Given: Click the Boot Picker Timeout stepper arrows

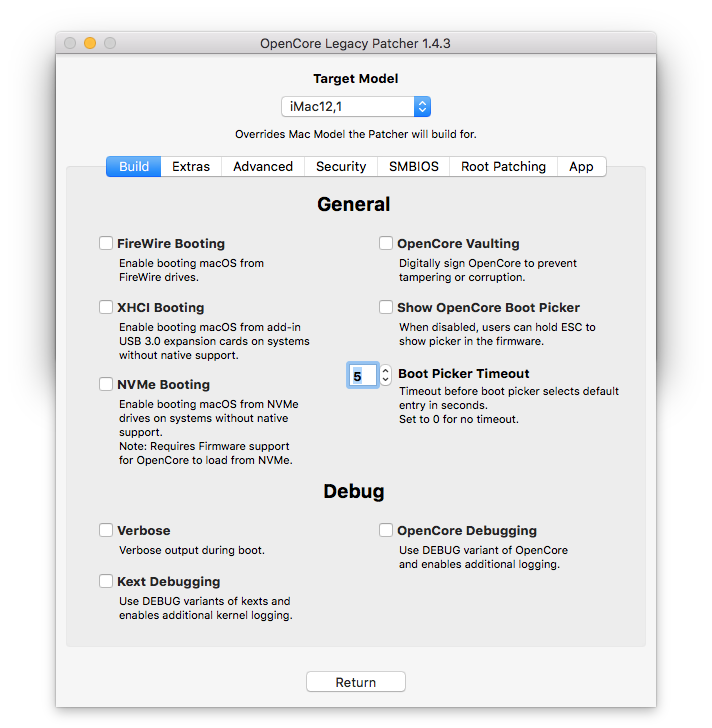Looking at the screenshot, I should point(386,375).
